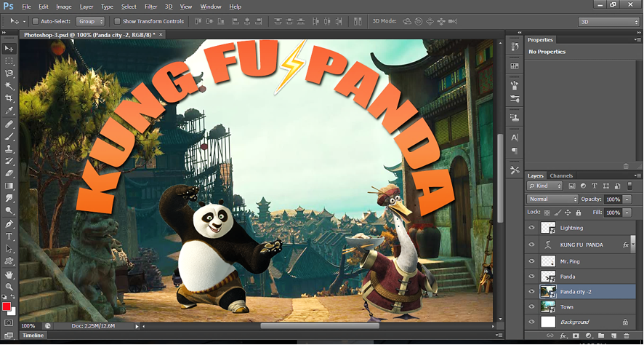
Task: Open the Fill slider dropdown arrow
Action: (627, 213)
